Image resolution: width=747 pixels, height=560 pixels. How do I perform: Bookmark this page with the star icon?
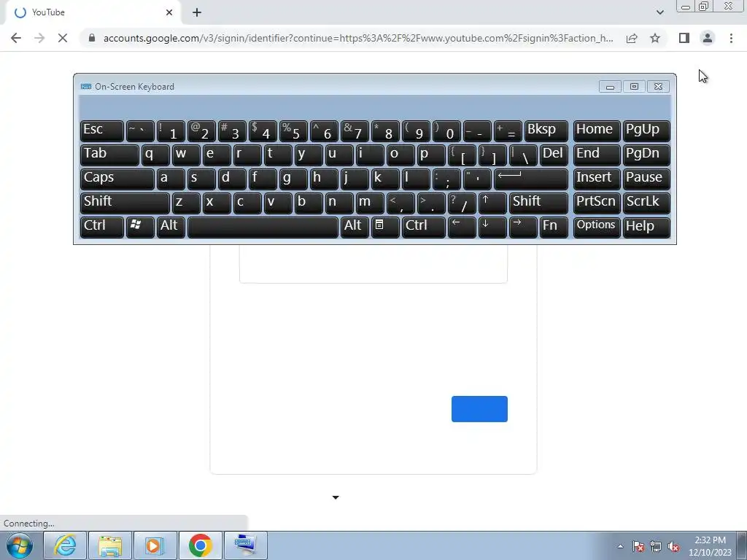655,38
